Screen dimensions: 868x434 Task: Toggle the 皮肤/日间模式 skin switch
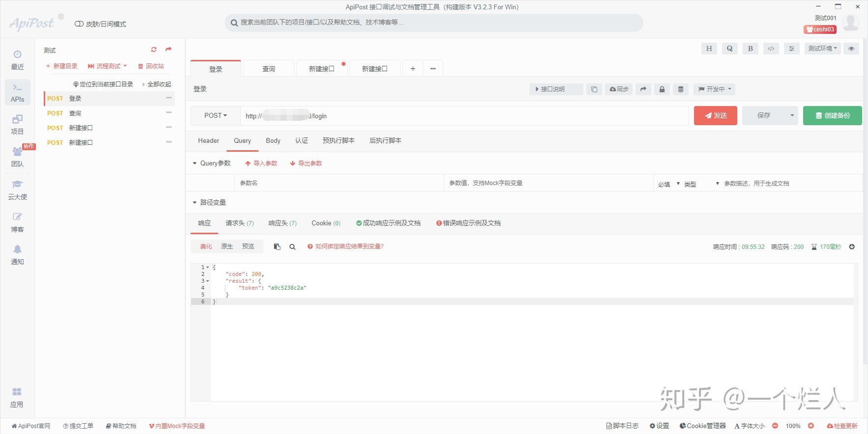click(100, 24)
